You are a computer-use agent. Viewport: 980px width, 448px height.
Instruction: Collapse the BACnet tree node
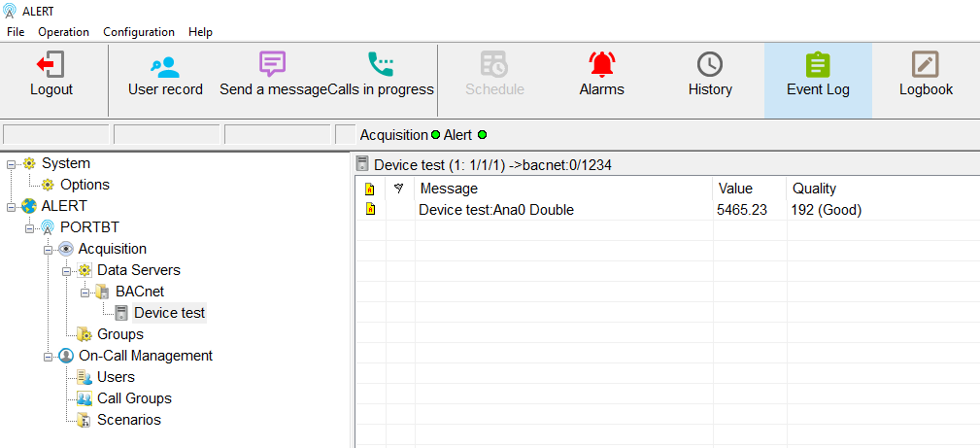tap(84, 292)
